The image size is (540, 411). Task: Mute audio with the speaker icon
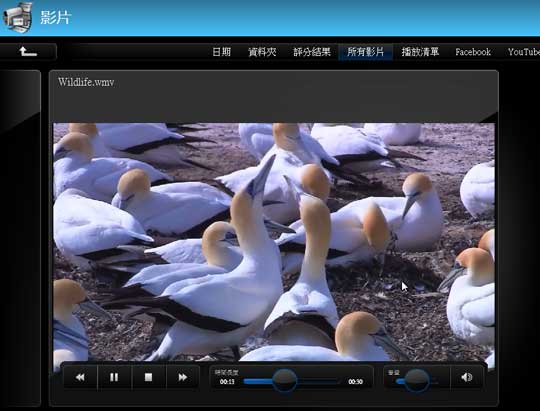(x=466, y=378)
